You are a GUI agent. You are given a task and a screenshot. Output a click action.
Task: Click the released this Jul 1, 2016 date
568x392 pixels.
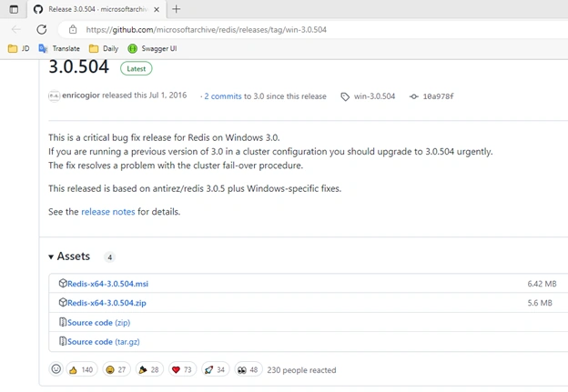(x=145, y=95)
